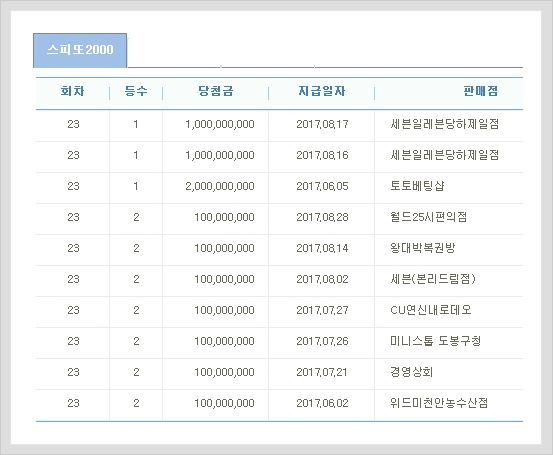This screenshot has width=553, height=455.
Task: Select 100,000,000 in the 월드25시편의점 row
Action: [224, 217]
